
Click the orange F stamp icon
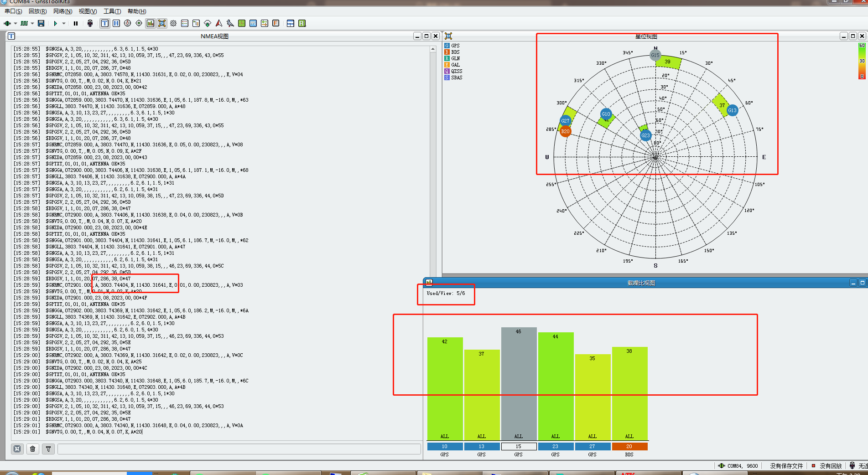[x=276, y=23]
